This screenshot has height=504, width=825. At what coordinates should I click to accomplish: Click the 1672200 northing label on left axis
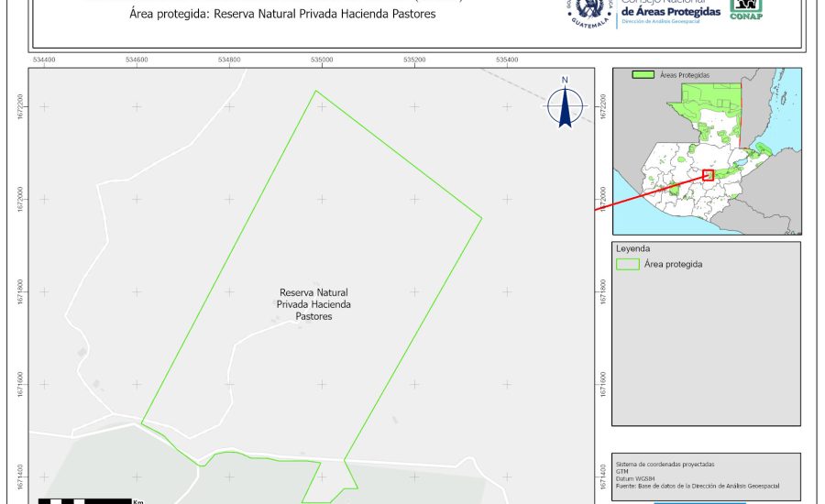point(20,107)
